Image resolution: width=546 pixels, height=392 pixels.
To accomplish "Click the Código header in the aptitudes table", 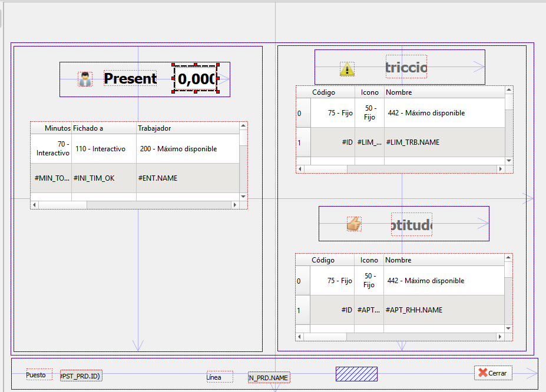I will [x=332, y=260].
